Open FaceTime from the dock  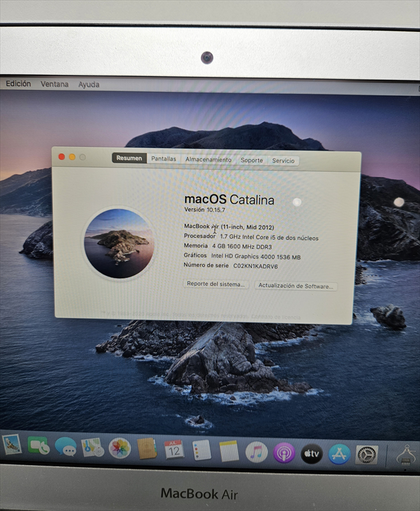tap(38, 445)
